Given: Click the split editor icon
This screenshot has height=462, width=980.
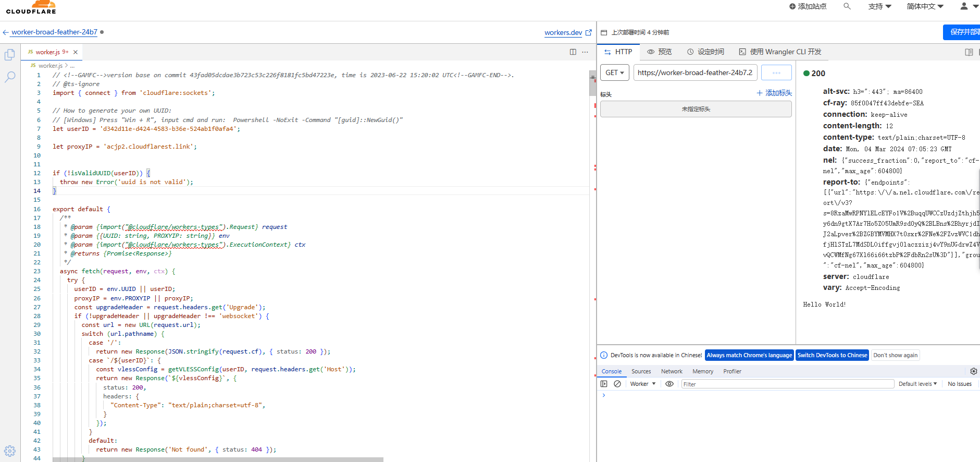Looking at the screenshot, I should click(573, 52).
